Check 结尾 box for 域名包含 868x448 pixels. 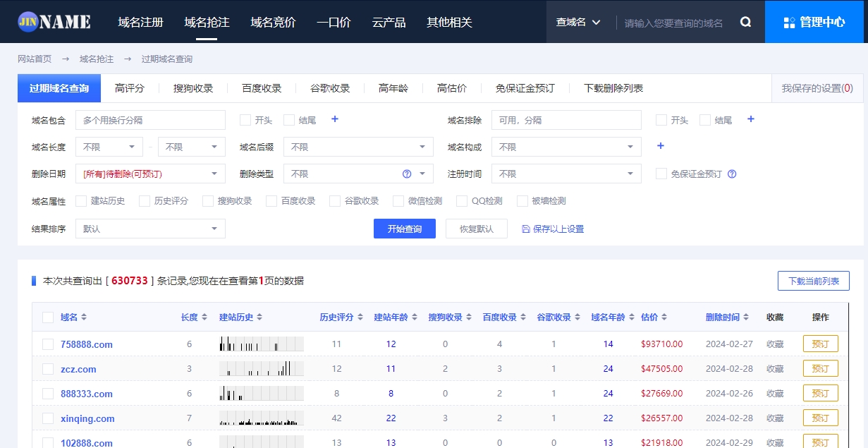pyautogui.click(x=289, y=120)
